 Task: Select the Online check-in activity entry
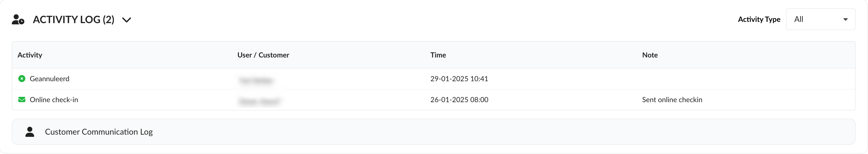[54, 100]
